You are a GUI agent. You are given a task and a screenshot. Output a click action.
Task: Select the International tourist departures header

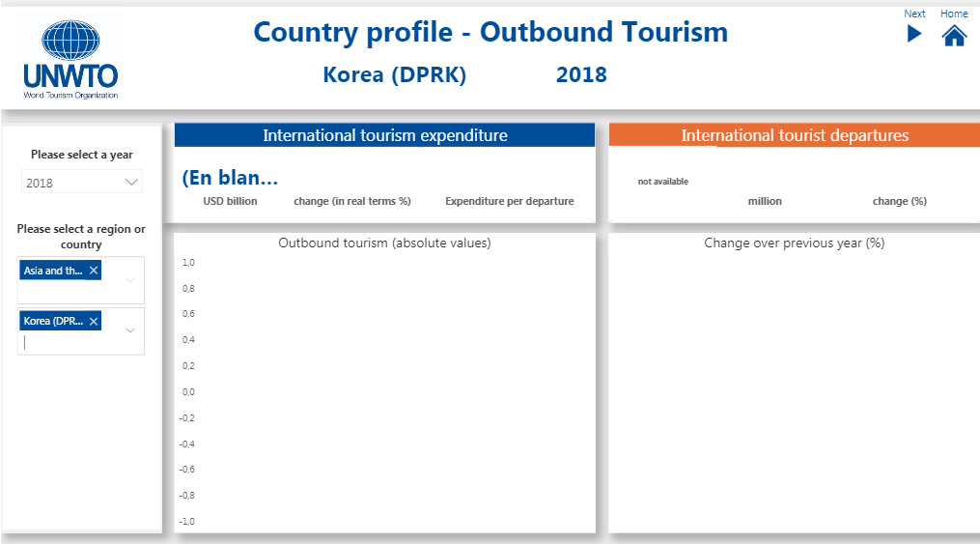pyautogui.click(x=794, y=135)
